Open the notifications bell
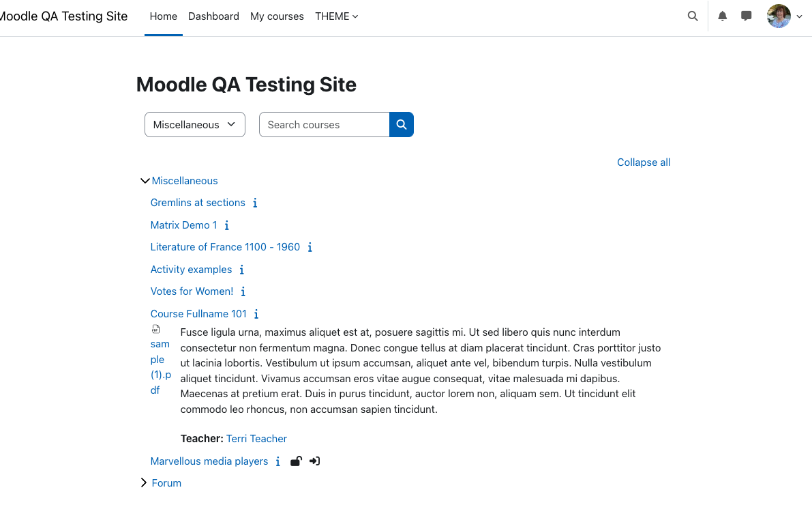 pos(723,16)
